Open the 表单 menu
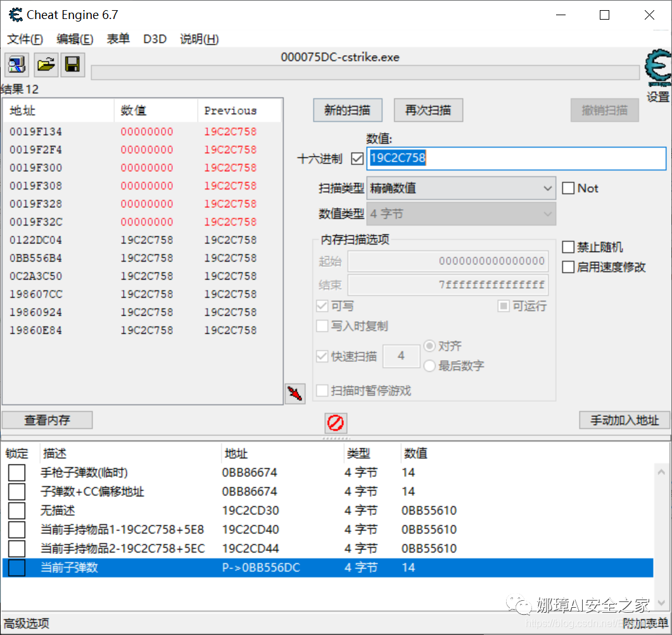672x635 pixels. 118,39
